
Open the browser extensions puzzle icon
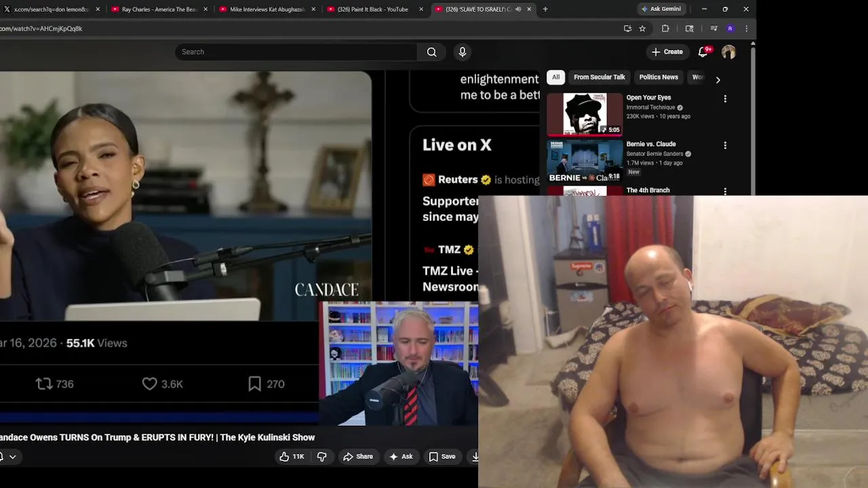pos(665,28)
